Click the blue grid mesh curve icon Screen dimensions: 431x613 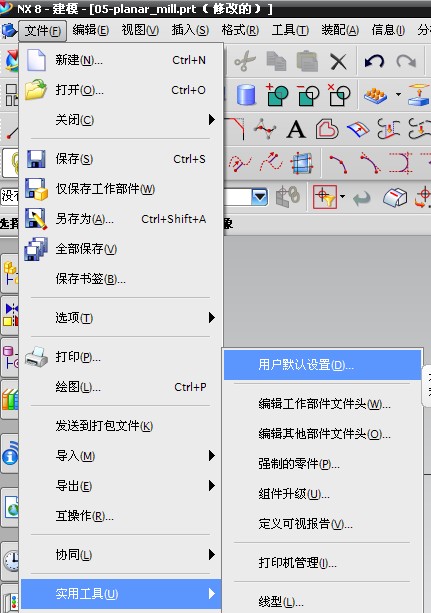(x=302, y=163)
